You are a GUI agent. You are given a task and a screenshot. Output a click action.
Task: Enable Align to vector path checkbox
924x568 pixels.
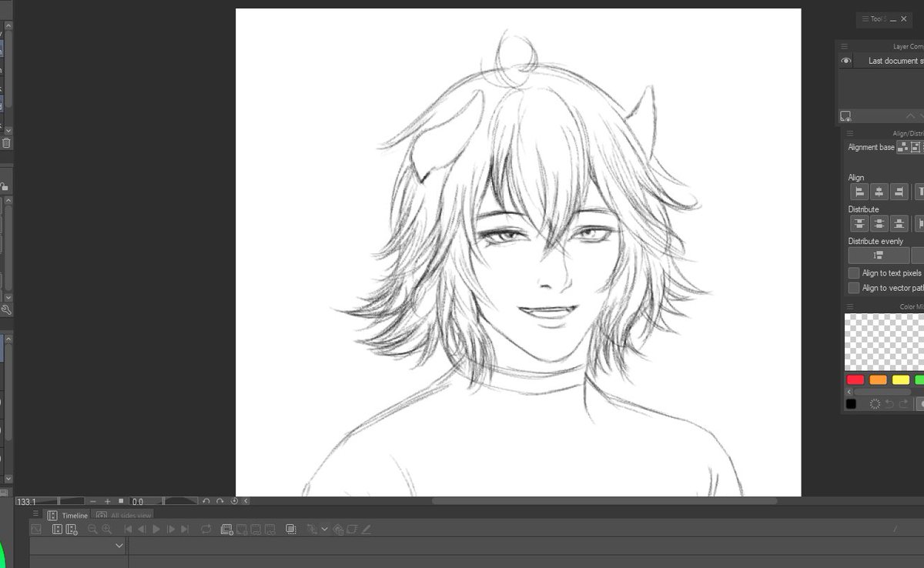[x=854, y=288]
